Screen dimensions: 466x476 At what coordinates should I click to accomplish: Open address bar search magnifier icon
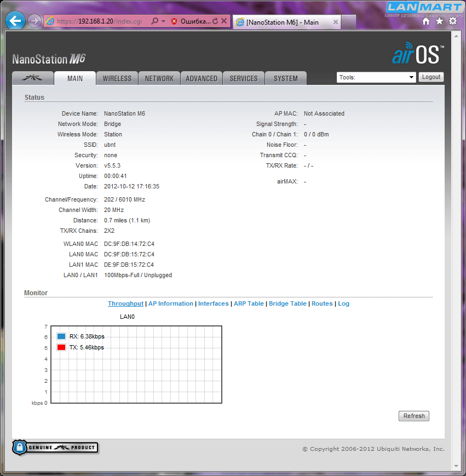(155, 21)
